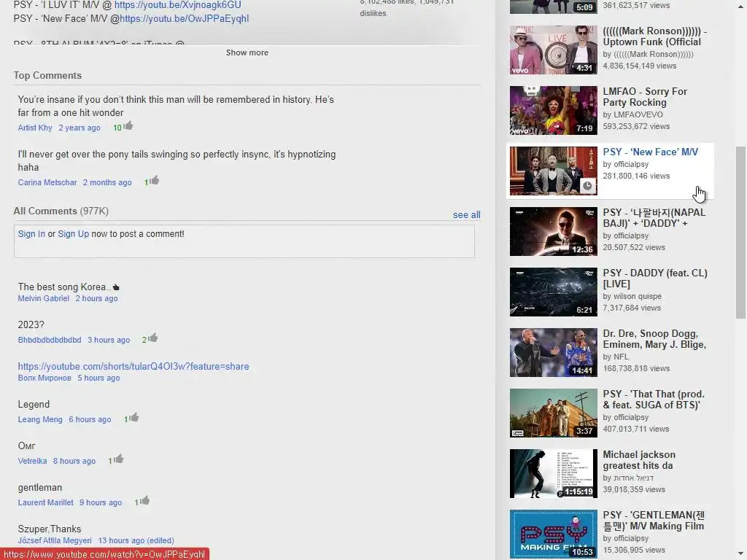Open Vetrelka's profile
Image resolution: width=747 pixels, height=560 pixels.
pos(32,461)
